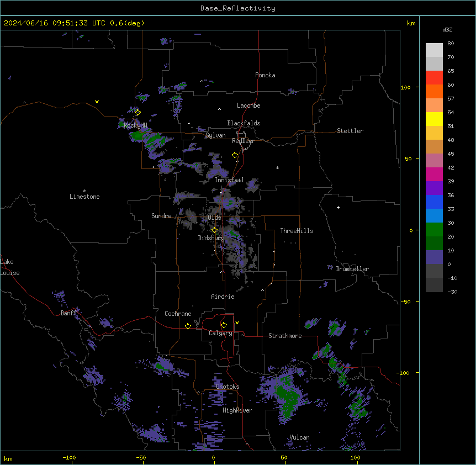This screenshot has height=465, width=476.
Task: Select the red 65-60 dBZ legend color
Action: tap(434, 78)
